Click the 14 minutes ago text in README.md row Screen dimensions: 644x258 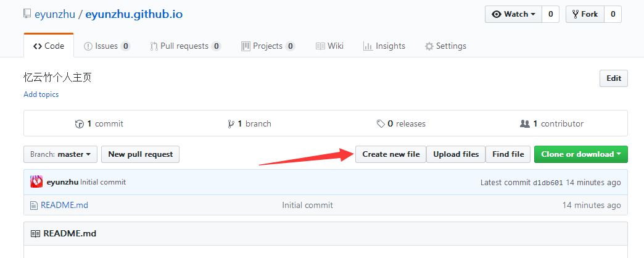coord(592,205)
